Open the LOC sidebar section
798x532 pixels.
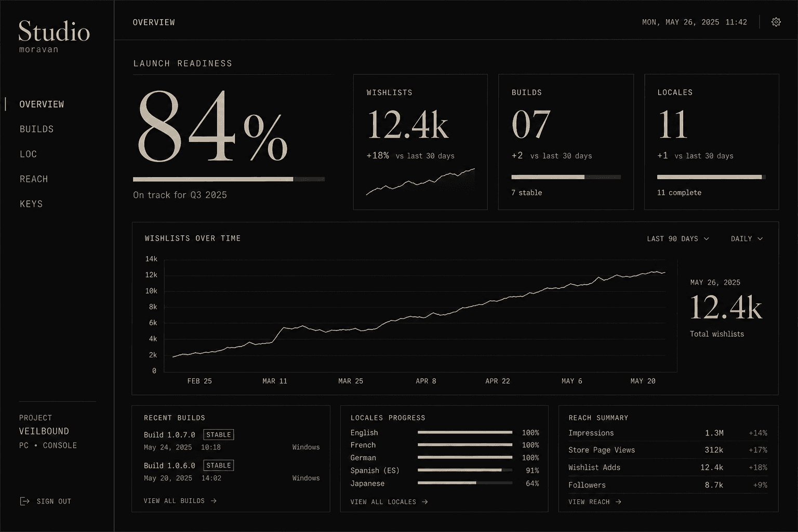pyautogui.click(x=28, y=154)
